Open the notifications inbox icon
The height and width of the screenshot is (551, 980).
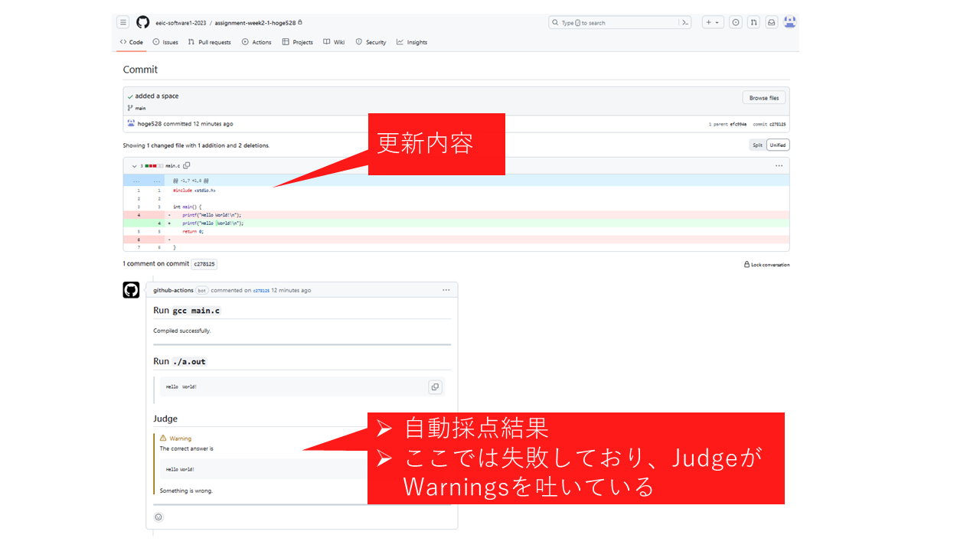771,22
